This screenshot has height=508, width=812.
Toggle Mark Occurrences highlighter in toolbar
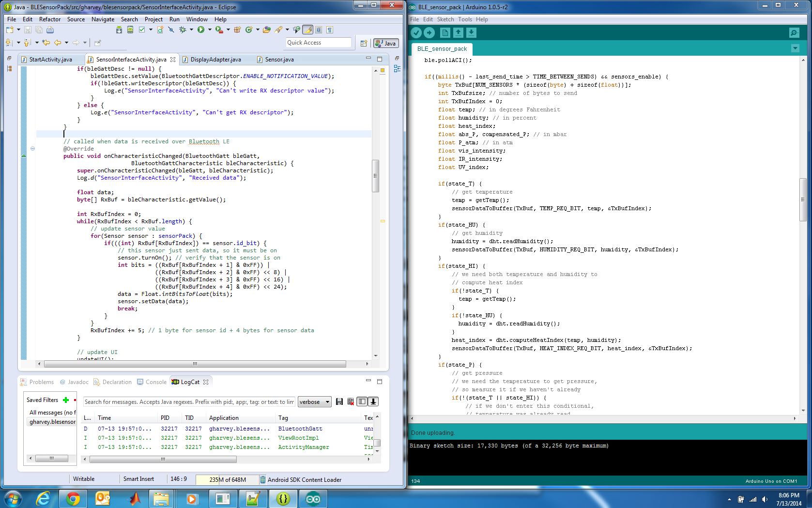point(307,30)
